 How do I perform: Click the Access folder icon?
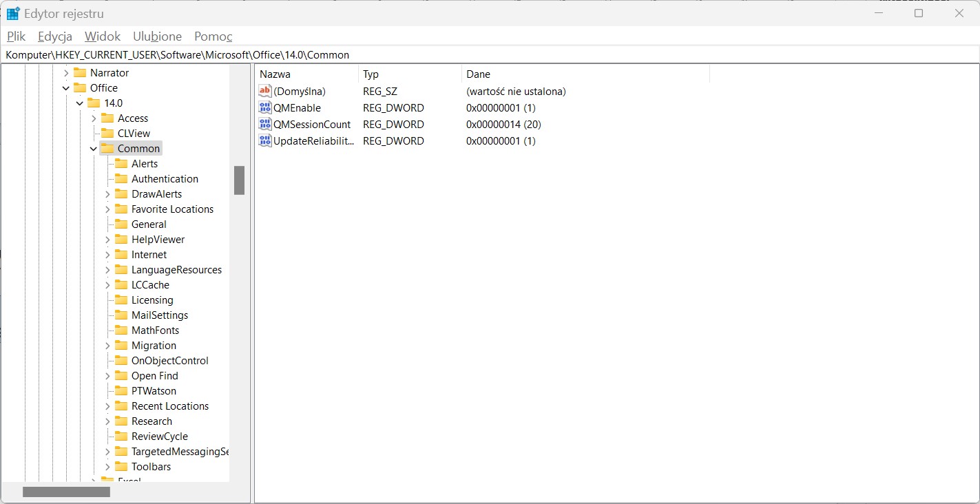107,118
